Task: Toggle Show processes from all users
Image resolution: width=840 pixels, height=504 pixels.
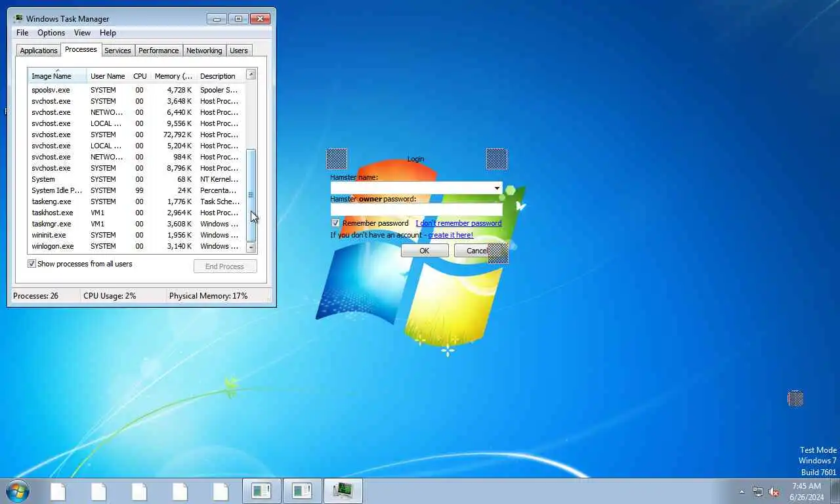Action: [x=31, y=264]
